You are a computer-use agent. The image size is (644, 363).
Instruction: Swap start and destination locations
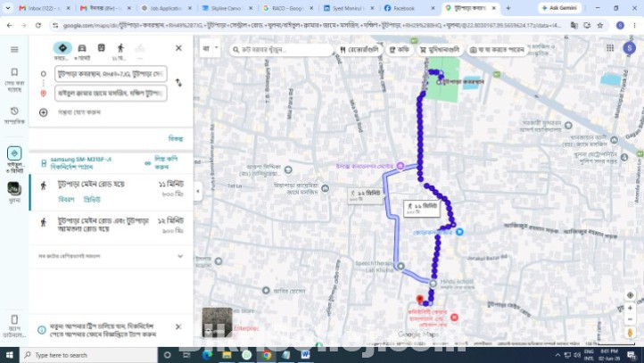(x=178, y=83)
